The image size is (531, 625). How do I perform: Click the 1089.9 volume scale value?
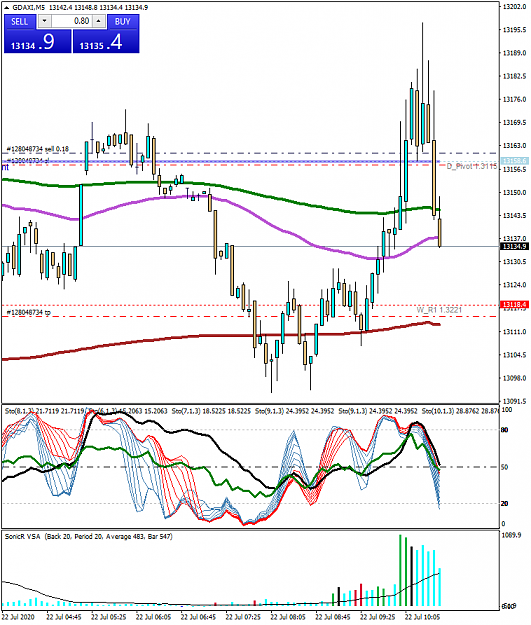[511, 535]
